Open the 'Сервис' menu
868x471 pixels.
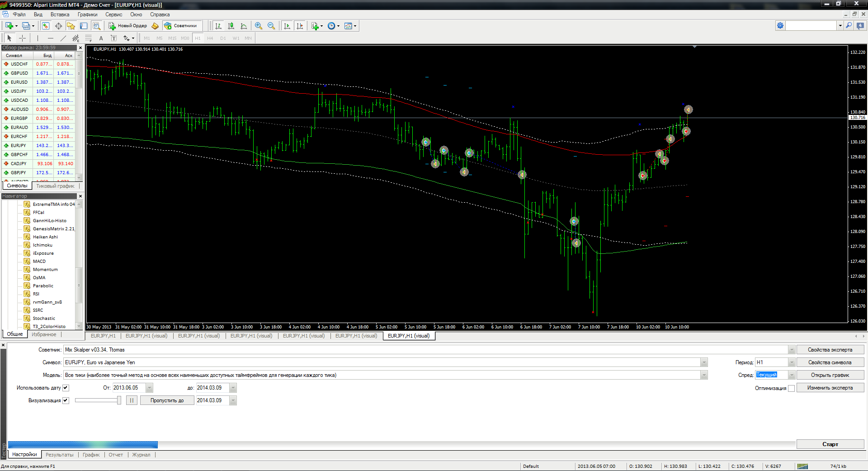tap(113, 14)
